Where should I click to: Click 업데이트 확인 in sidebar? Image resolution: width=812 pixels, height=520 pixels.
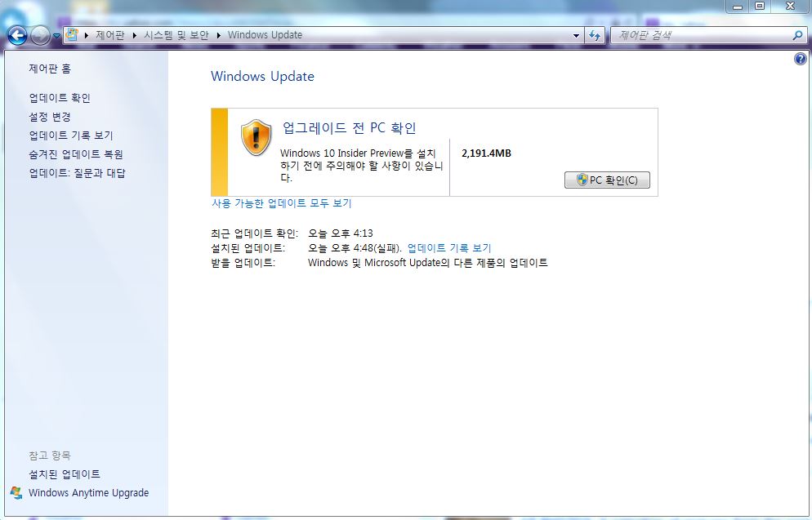[60, 98]
